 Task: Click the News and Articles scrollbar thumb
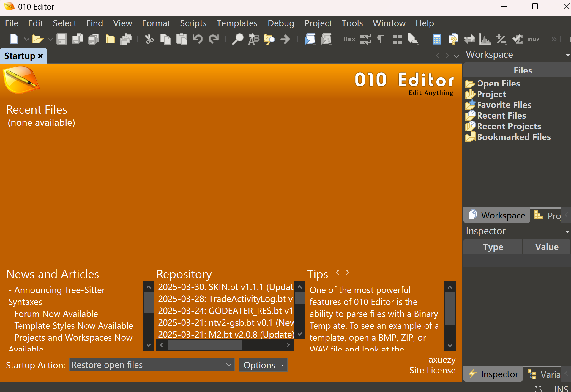click(x=149, y=303)
